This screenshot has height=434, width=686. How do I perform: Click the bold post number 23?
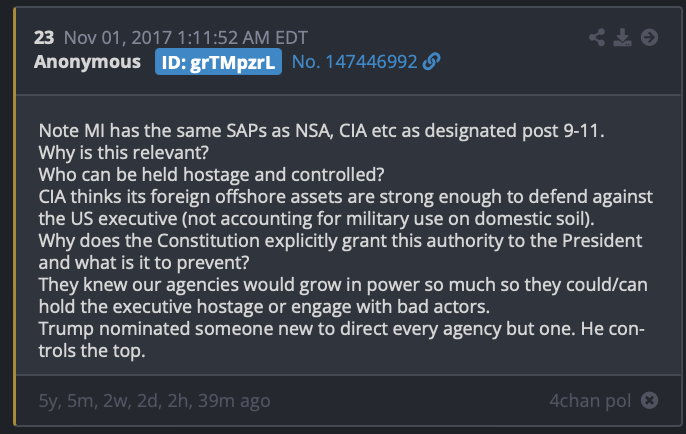pyautogui.click(x=44, y=38)
